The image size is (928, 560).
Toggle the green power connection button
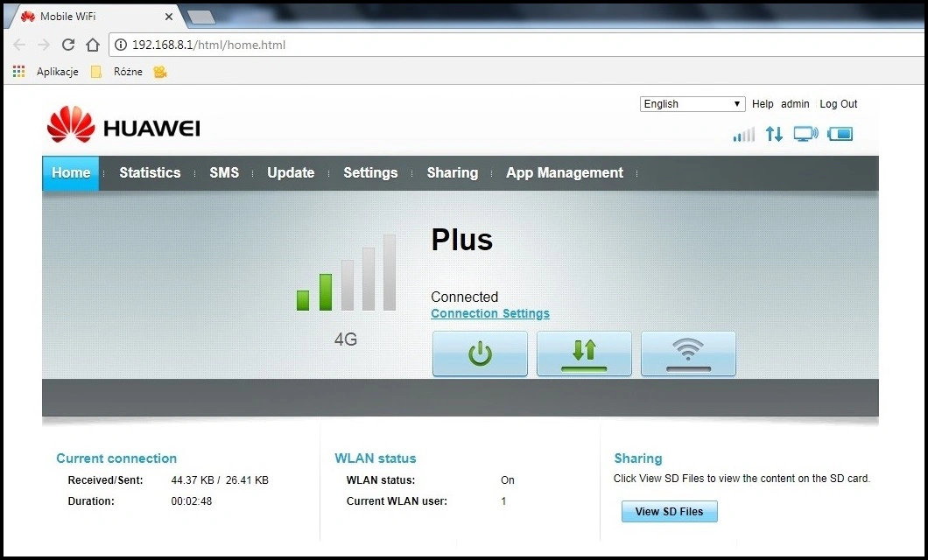tap(480, 353)
